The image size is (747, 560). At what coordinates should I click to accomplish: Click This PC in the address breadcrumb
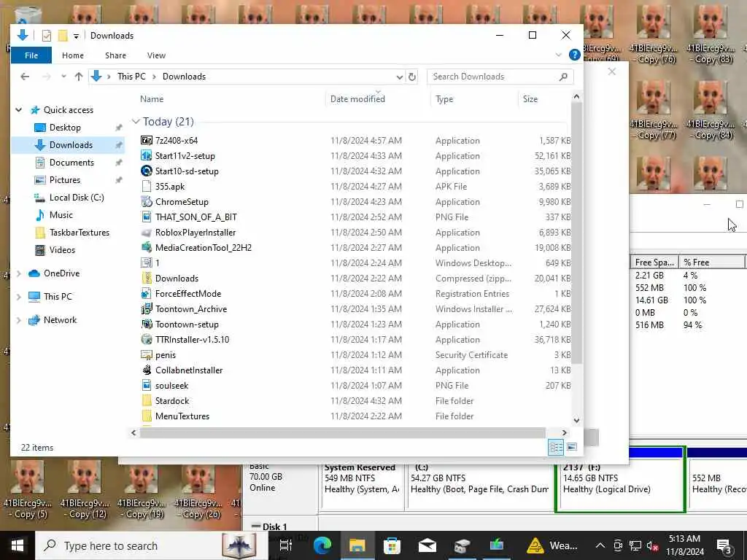coord(131,77)
